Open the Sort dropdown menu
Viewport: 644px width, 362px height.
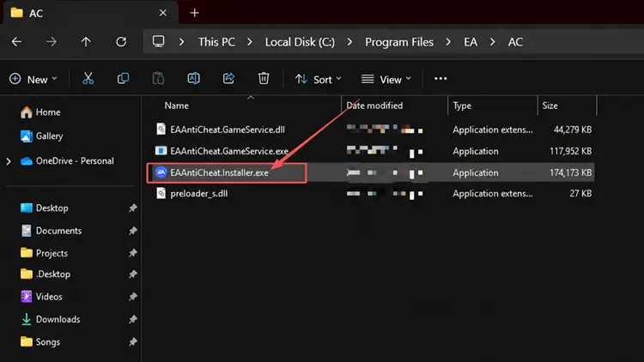tap(319, 79)
